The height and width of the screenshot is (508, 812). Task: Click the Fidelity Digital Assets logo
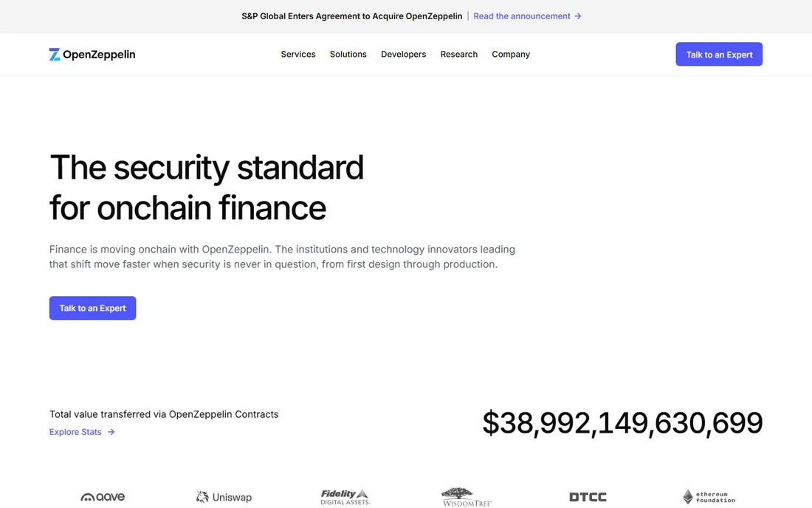(345, 497)
